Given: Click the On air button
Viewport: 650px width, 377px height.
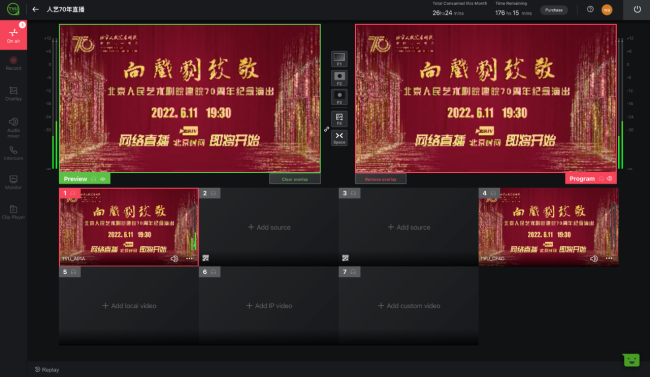Looking at the screenshot, I should pos(13,35).
